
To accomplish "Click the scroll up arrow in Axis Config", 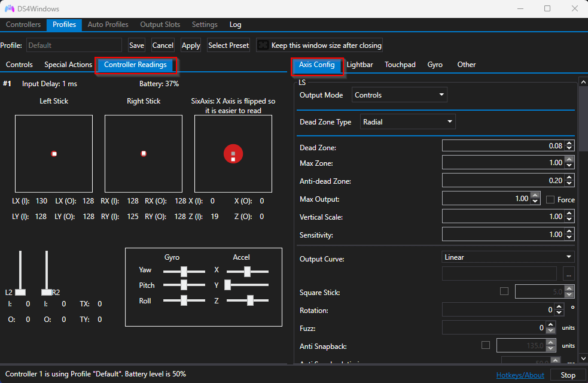I will click(583, 82).
